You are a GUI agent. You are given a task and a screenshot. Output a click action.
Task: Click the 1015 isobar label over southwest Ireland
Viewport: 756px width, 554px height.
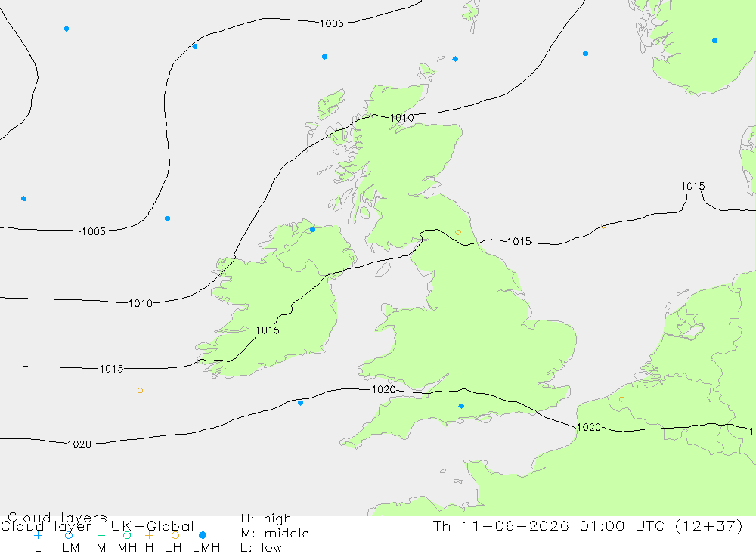click(x=268, y=330)
